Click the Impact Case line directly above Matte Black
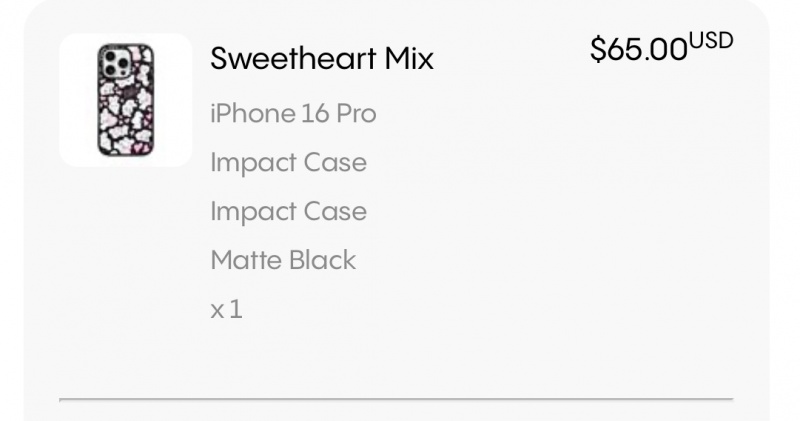 289,211
